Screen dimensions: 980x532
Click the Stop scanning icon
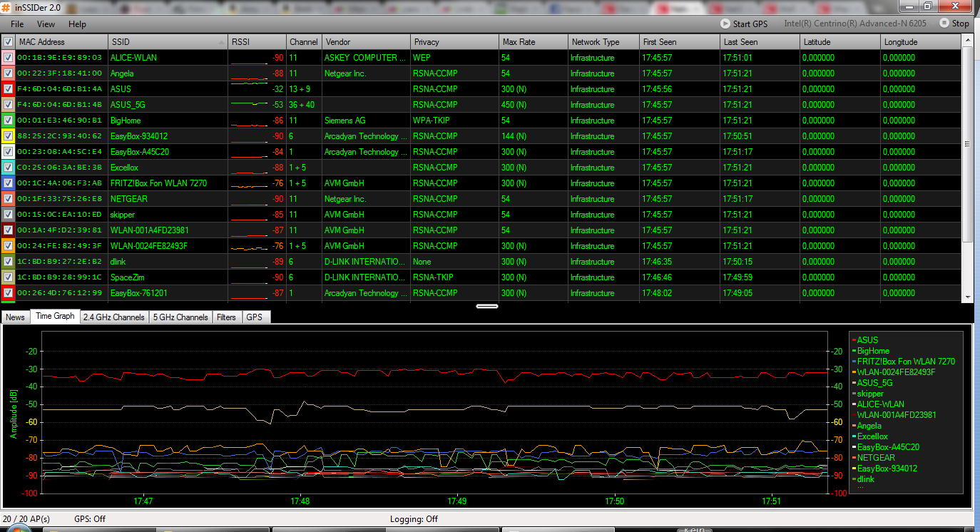pyautogui.click(x=944, y=24)
